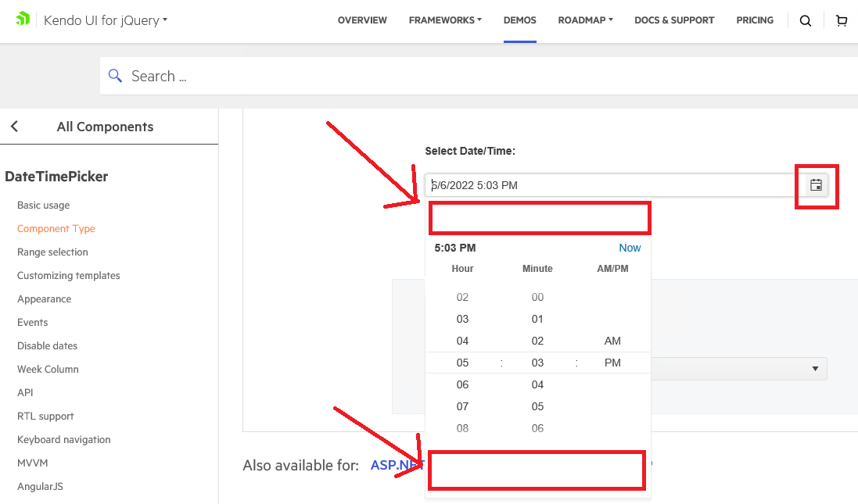Image resolution: width=858 pixels, height=504 pixels.
Task: Go to the Pricing page
Action: 755,20
